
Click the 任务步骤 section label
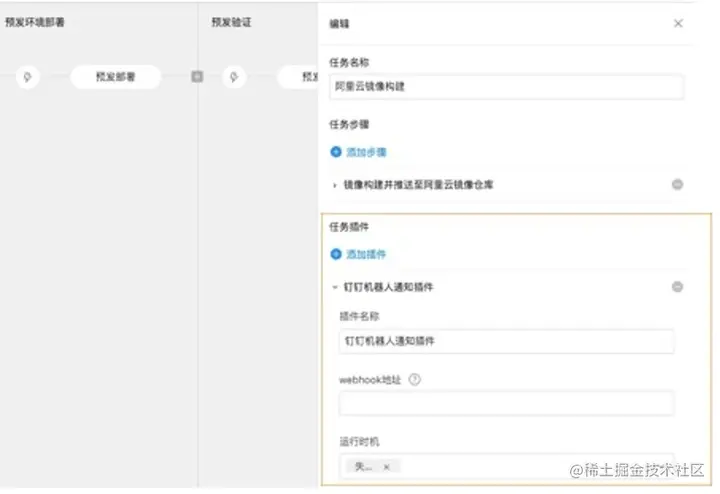point(349,124)
